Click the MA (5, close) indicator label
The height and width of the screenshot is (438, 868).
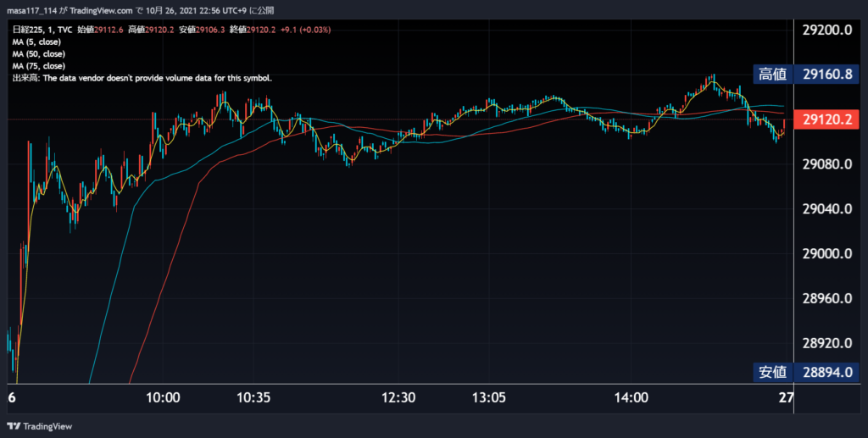tap(36, 42)
